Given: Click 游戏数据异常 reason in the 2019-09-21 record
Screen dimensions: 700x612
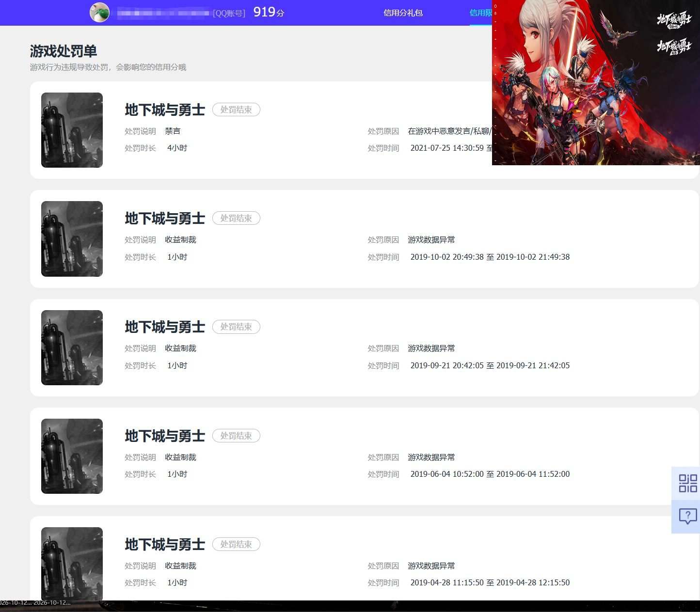Looking at the screenshot, I should [x=431, y=348].
